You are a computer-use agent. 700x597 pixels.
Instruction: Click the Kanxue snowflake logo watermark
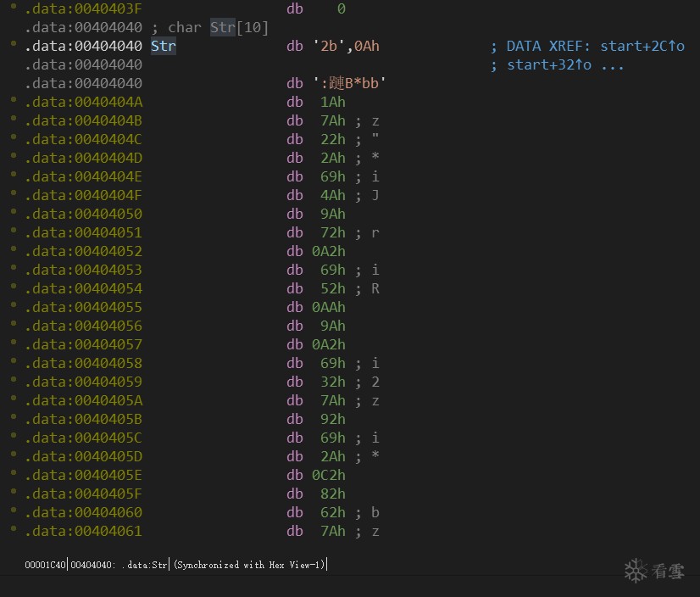[x=636, y=569]
